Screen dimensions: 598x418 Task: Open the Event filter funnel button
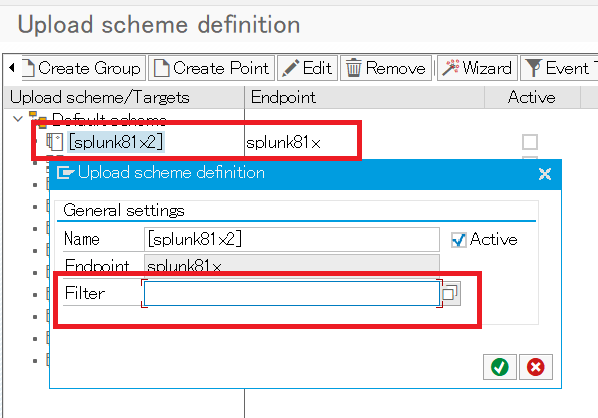559,68
